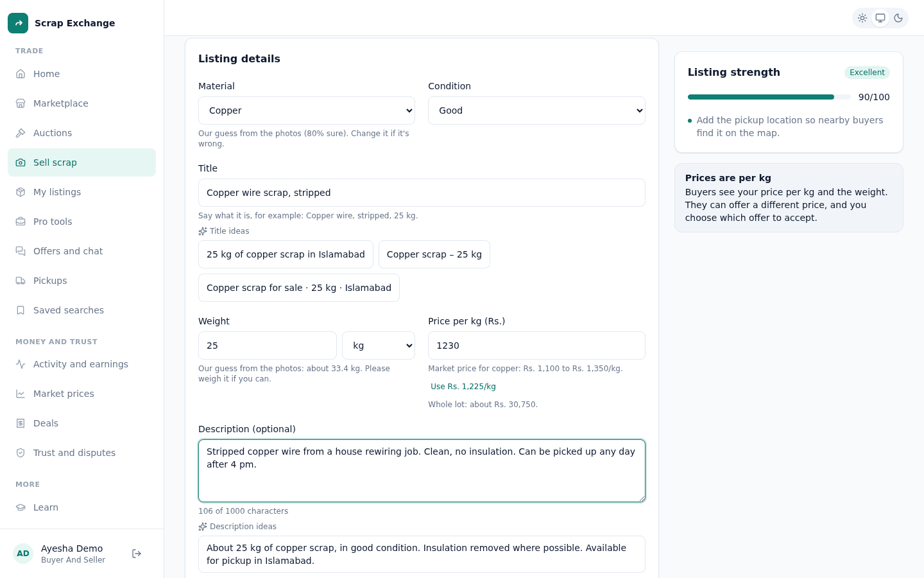Open Offers and chat
This screenshot has height=578, width=924.
(x=81, y=251)
